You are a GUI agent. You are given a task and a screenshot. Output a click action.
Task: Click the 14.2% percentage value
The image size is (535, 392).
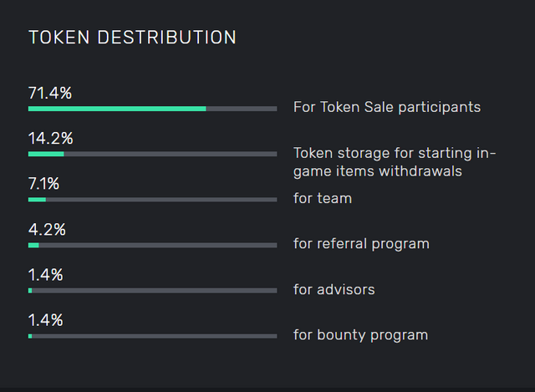(50, 138)
